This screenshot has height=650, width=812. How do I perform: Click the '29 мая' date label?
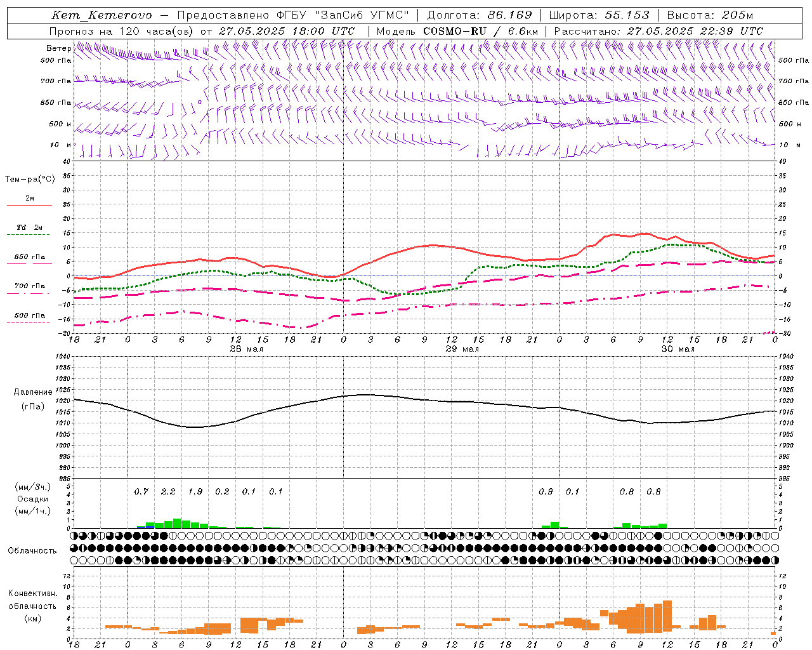(462, 349)
